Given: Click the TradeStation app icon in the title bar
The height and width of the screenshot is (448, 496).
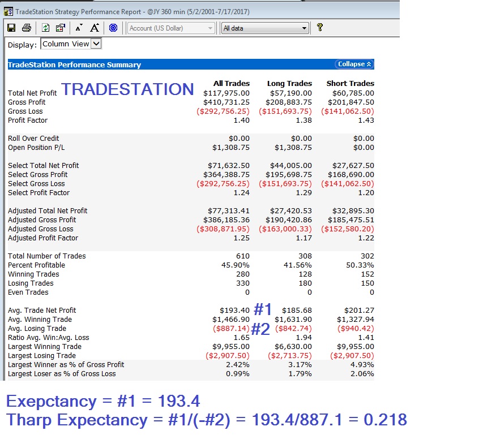Looking at the screenshot, I should click(8, 12).
